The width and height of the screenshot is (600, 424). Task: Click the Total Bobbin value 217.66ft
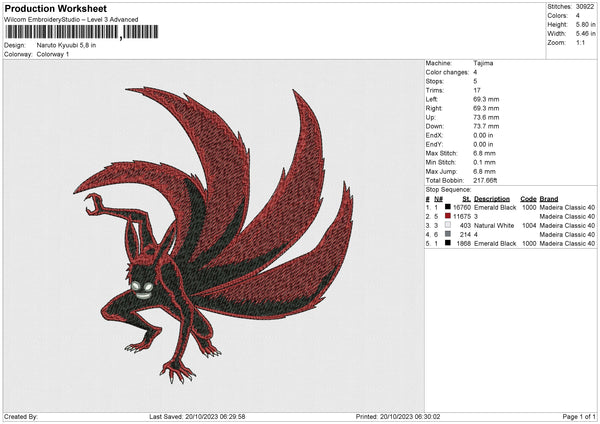485,181
